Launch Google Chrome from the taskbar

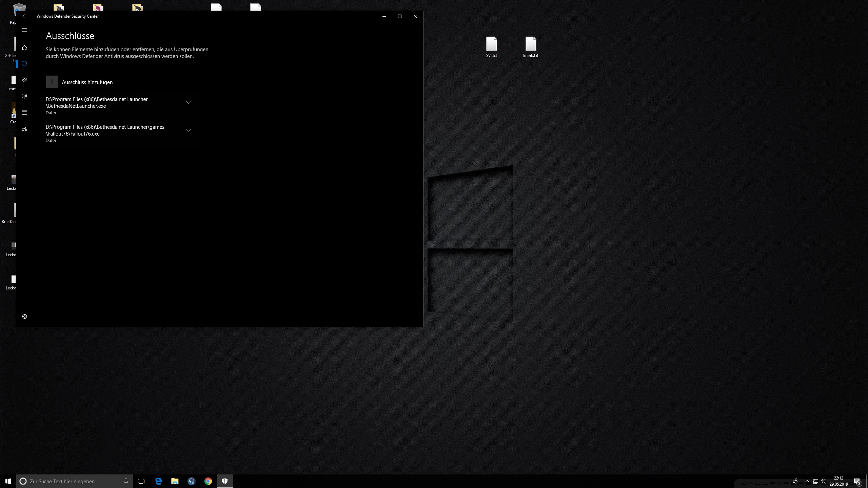click(x=208, y=481)
